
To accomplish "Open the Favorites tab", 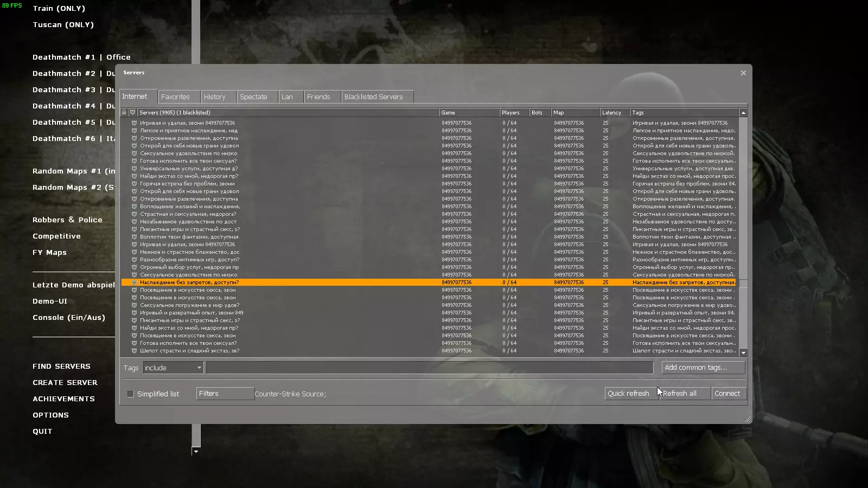I will 180,97.
